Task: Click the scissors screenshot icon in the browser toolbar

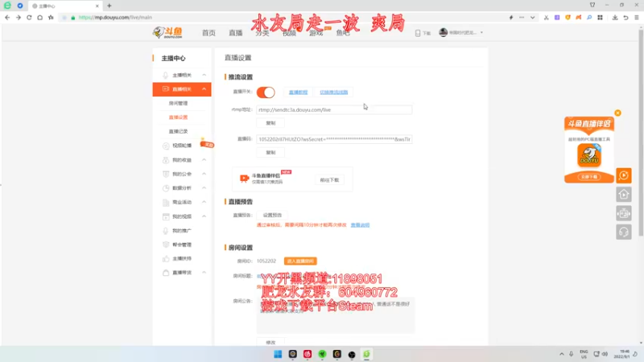Action: 546,18
